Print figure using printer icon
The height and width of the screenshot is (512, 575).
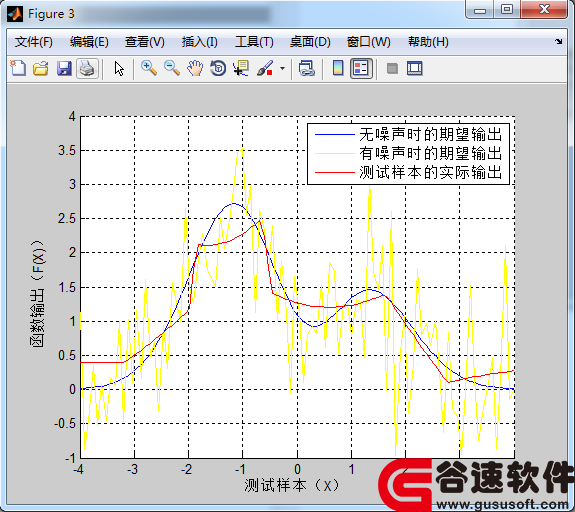(87, 69)
